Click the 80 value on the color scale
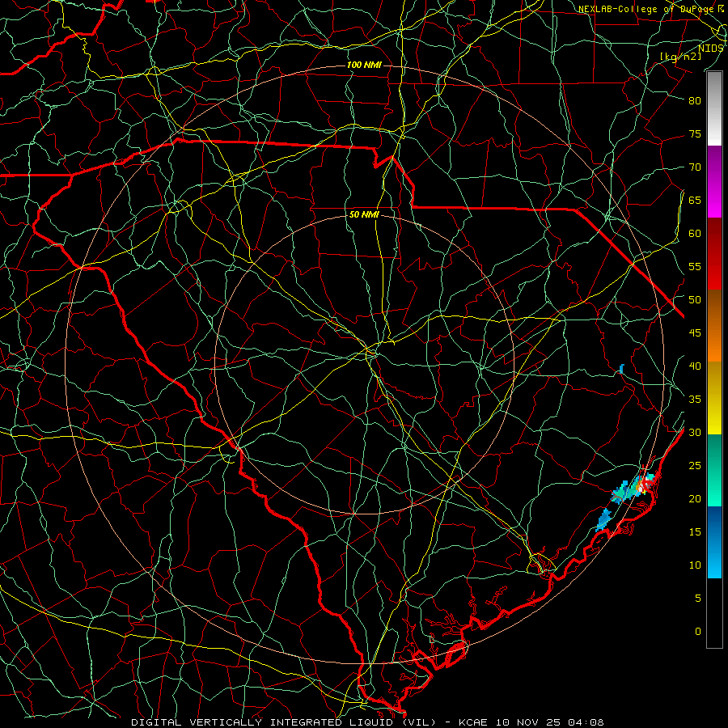The width and height of the screenshot is (728, 728). click(695, 101)
